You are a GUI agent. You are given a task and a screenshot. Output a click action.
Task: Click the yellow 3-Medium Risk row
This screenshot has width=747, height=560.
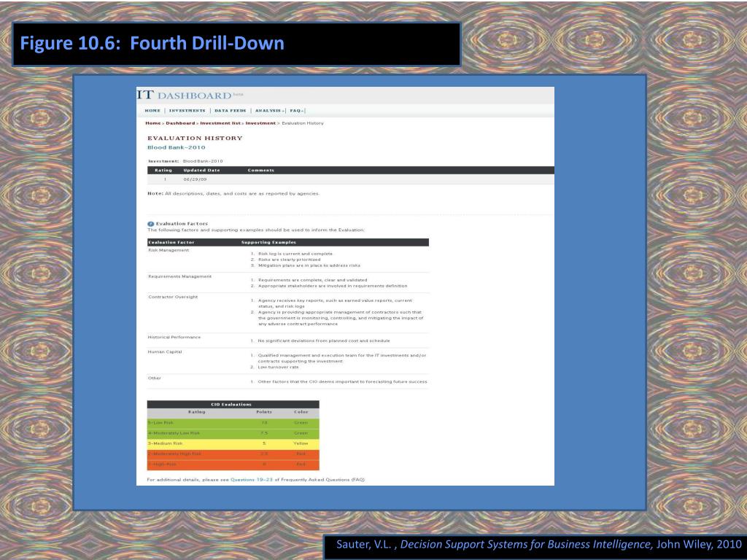[x=233, y=444]
